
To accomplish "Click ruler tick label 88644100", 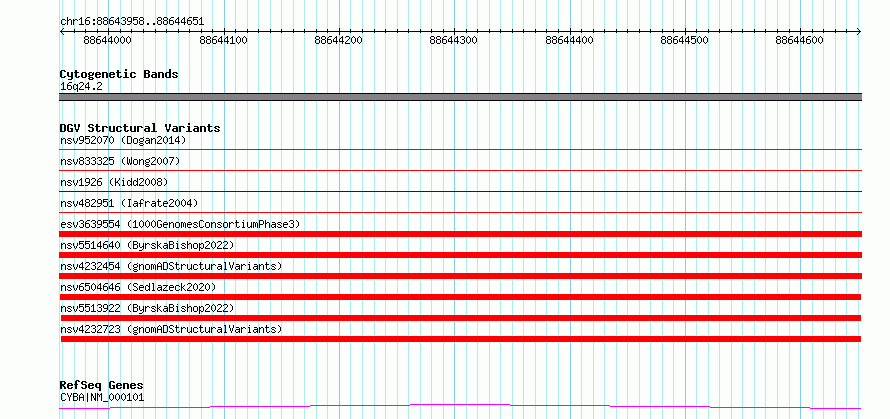I will click(x=224, y=40).
